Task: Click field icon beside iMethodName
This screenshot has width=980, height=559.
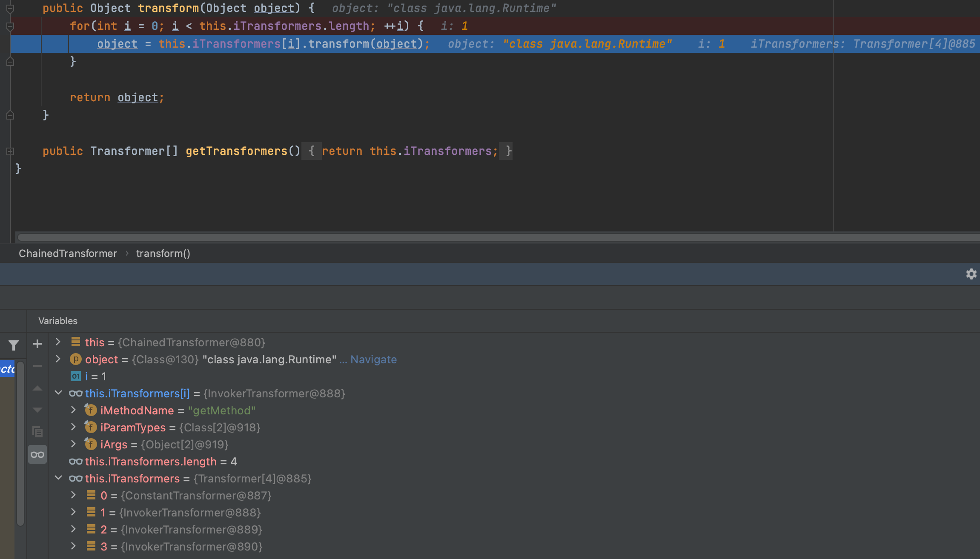Action: (90, 410)
